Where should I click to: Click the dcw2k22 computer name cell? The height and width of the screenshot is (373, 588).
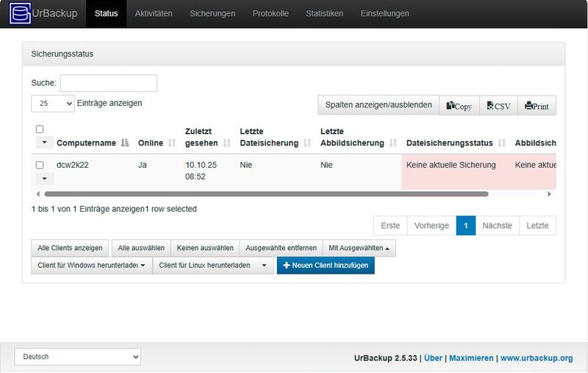pyautogui.click(x=72, y=165)
